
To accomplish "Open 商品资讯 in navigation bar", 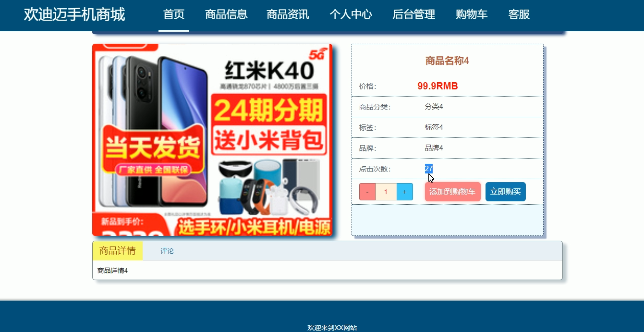I will click(288, 14).
